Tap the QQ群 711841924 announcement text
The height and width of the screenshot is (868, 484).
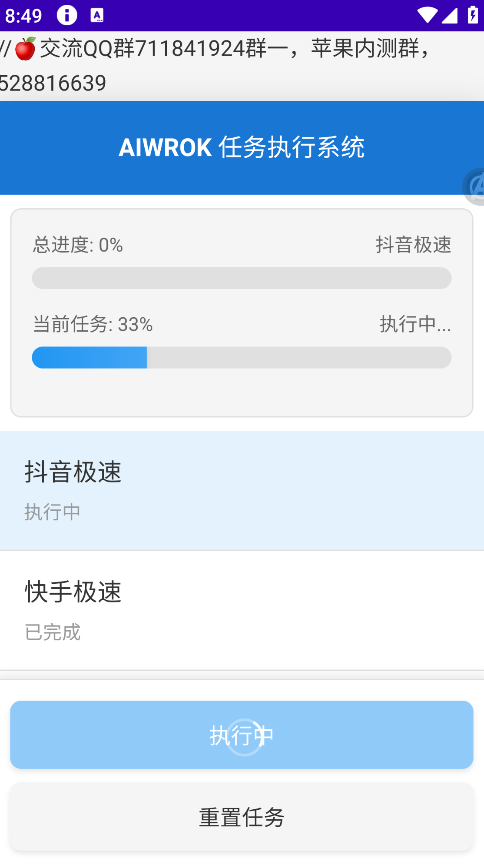pyautogui.click(x=217, y=65)
